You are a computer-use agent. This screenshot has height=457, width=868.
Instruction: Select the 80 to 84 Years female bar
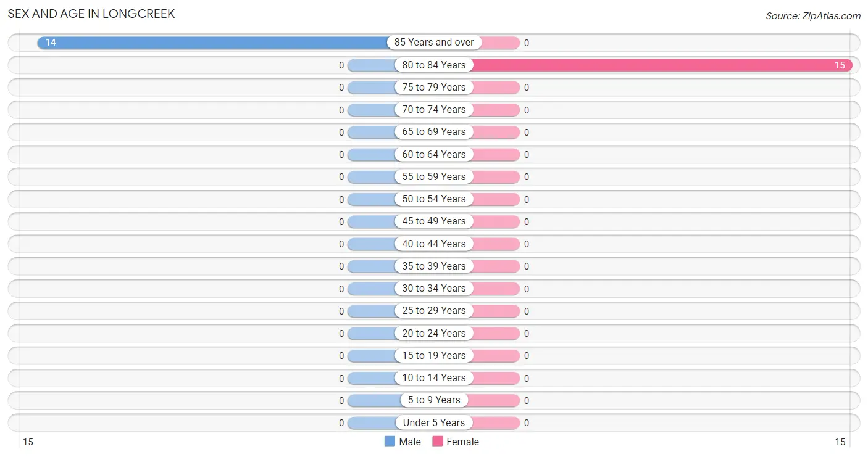coord(661,65)
